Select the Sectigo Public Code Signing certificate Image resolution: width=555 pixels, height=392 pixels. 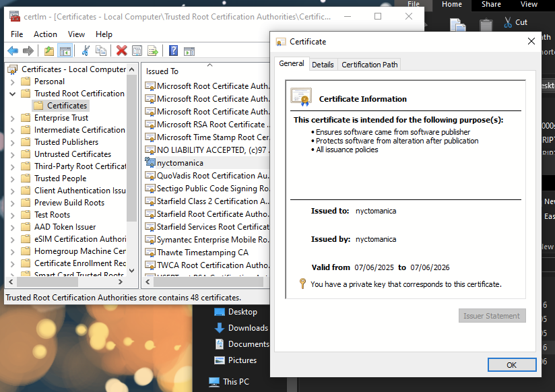(207, 189)
